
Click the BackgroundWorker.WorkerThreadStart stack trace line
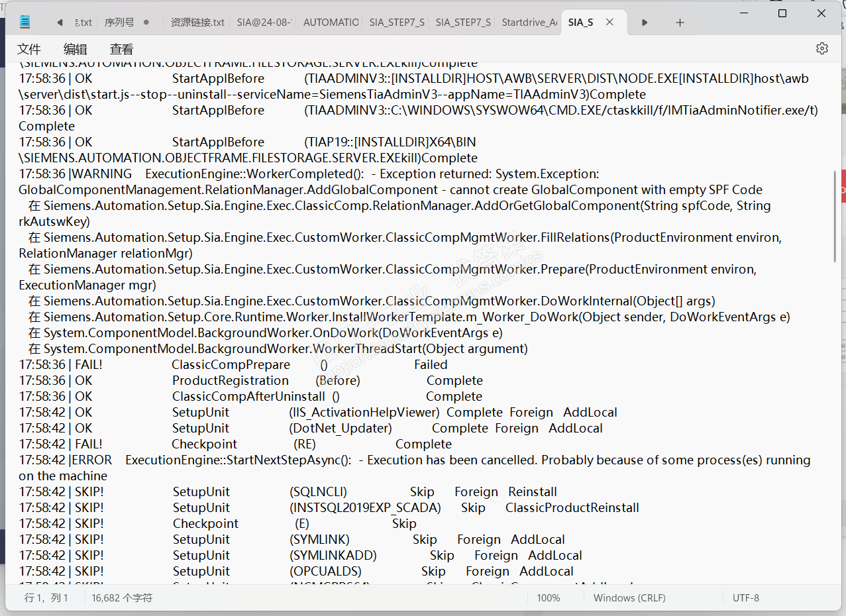point(278,349)
